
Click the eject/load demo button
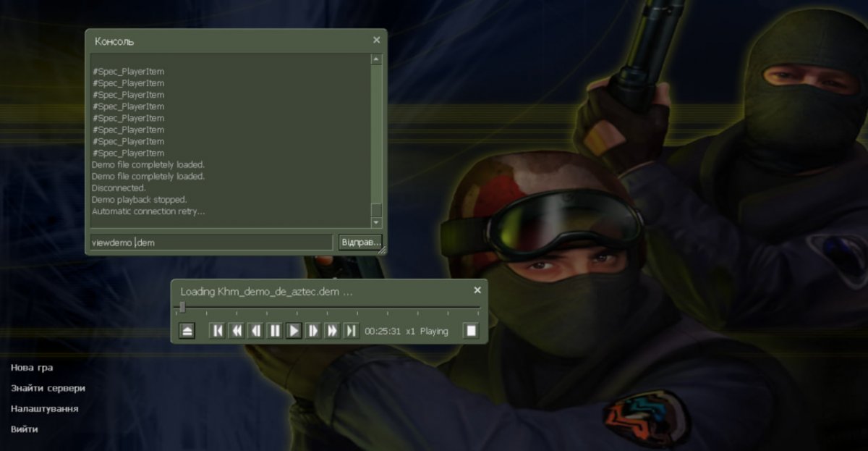(x=187, y=331)
